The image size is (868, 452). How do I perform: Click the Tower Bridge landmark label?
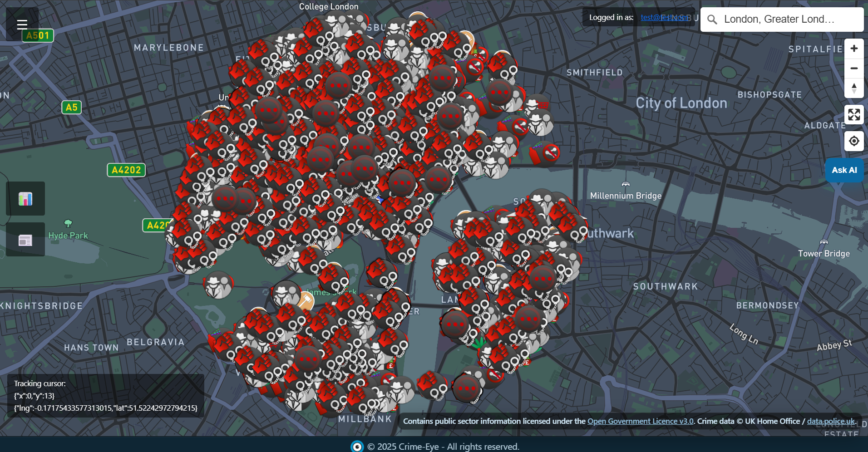[x=824, y=253]
